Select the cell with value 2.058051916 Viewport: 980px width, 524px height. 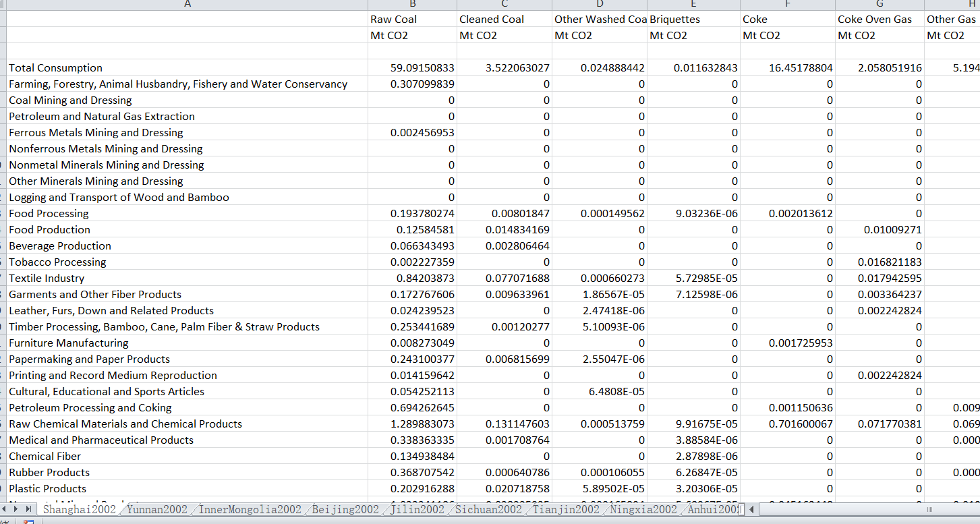click(880, 67)
